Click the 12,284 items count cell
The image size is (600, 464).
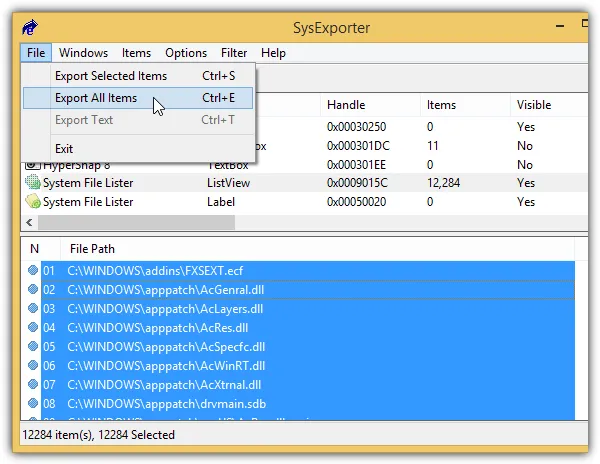(443, 183)
